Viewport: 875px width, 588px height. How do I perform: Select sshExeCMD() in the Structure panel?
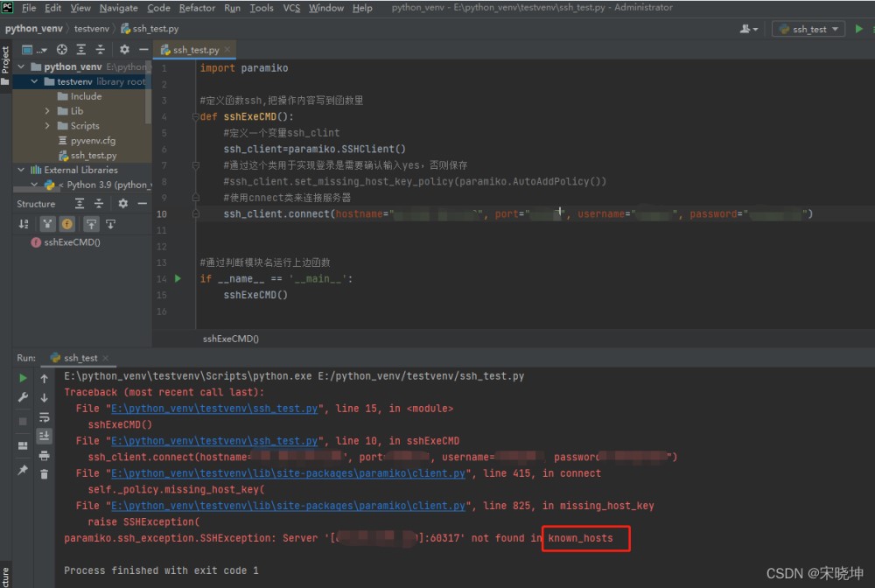coord(66,242)
